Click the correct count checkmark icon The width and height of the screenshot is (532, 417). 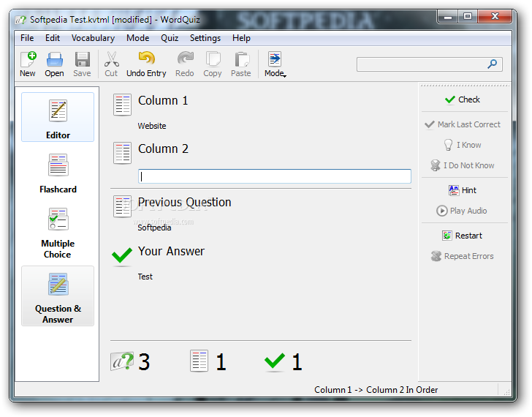[x=275, y=361]
